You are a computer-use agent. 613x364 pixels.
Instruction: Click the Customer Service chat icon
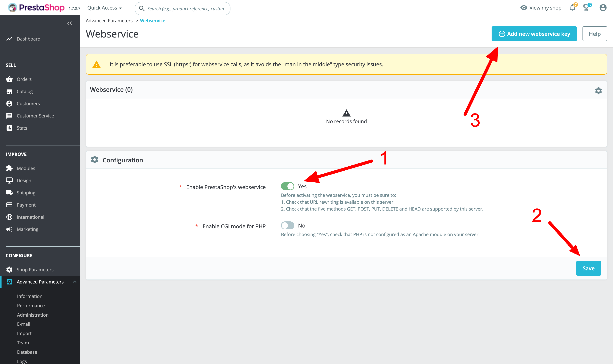click(9, 116)
